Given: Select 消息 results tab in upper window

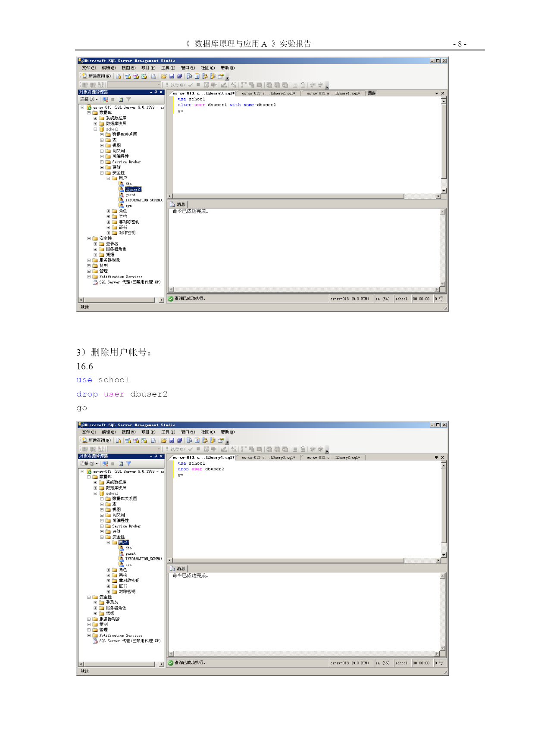Looking at the screenshot, I should tap(178, 205).
